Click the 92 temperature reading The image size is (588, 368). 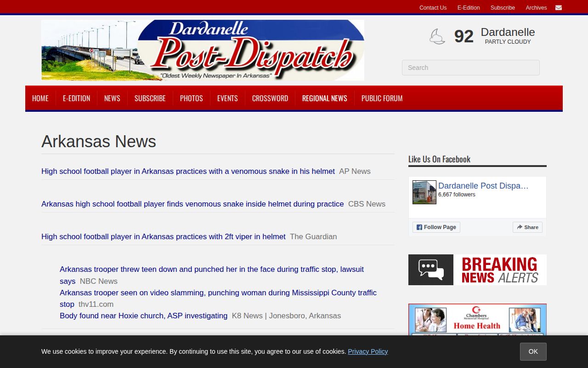point(464,36)
